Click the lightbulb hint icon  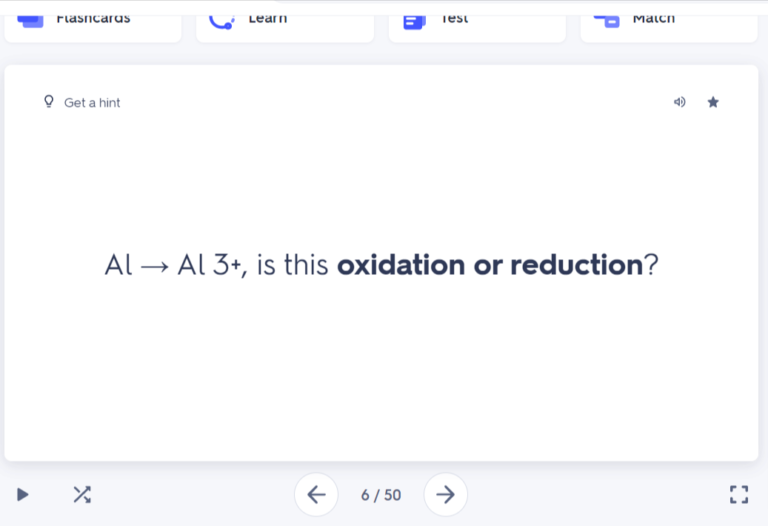pos(48,102)
